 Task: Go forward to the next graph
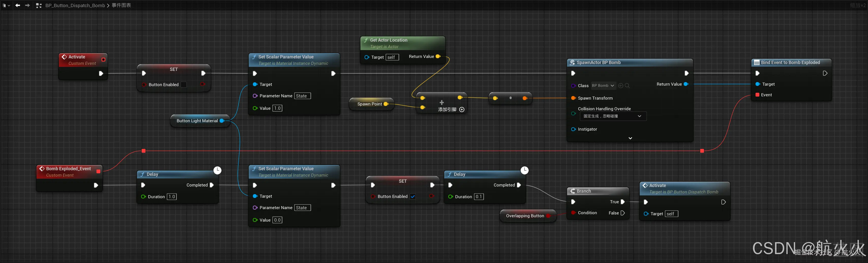(28, 5)
